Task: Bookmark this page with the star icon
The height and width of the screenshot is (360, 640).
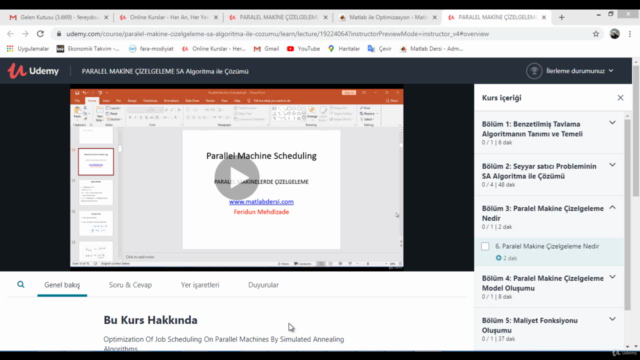Action: [x=596, y=34]
